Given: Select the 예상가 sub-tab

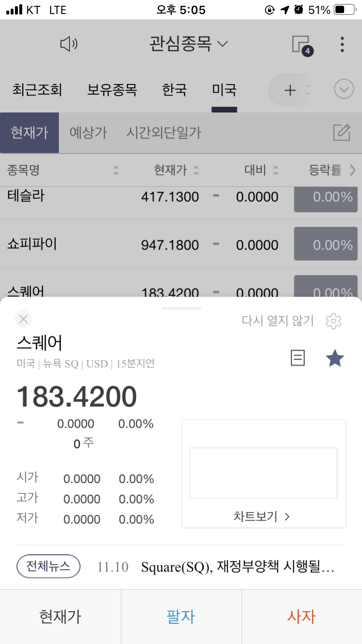Looking at the screenshot, I should (x=88, y=133).
